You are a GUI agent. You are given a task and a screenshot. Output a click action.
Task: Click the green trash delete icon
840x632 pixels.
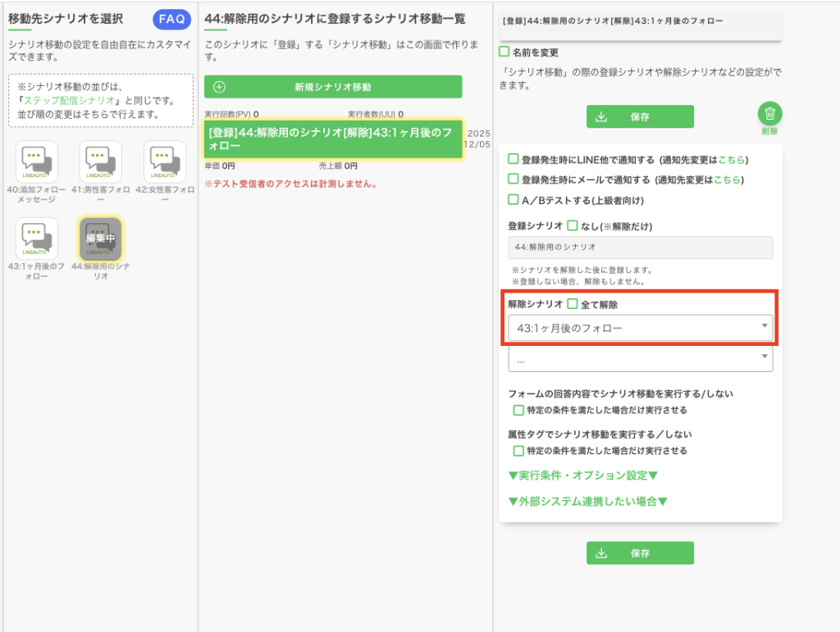pyautogui.click(x=769, y=114)
